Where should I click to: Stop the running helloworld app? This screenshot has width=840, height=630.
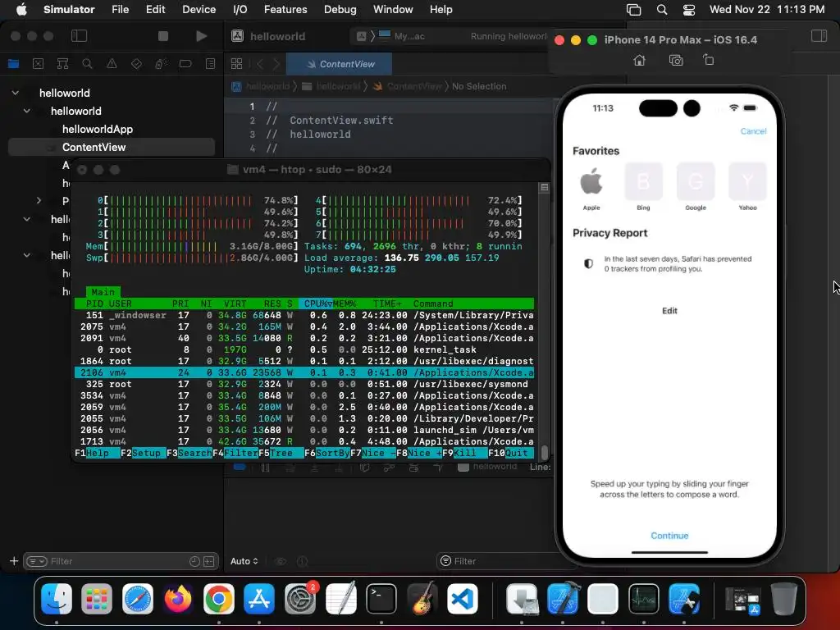tap(163, 36)
